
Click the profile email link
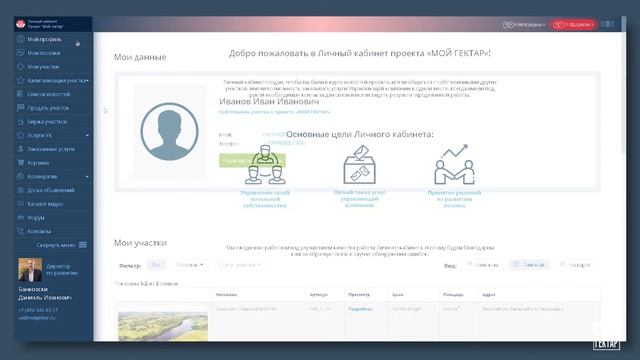(274, 134)
